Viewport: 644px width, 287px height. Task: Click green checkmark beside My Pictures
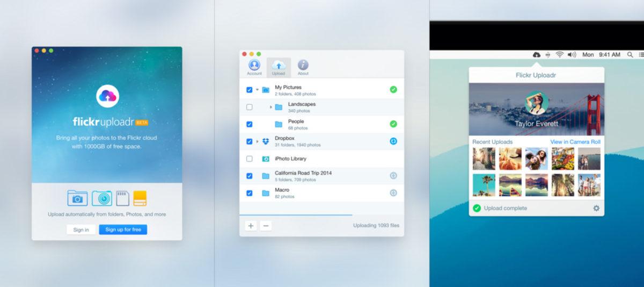click(393, 89)
